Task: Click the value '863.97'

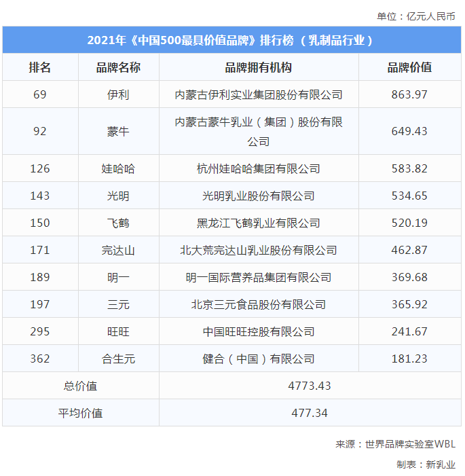Action: 409,94
